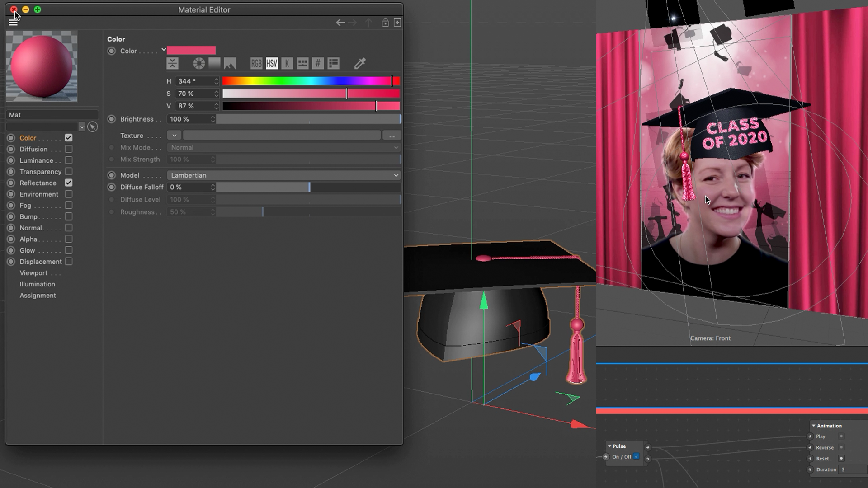Open the color swatches grid

point(334,64)
